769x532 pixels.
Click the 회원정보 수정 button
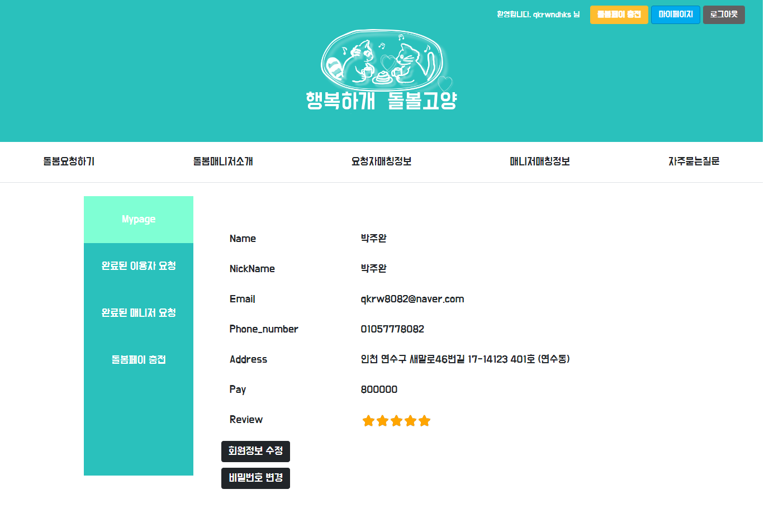[x=255, y=451]
